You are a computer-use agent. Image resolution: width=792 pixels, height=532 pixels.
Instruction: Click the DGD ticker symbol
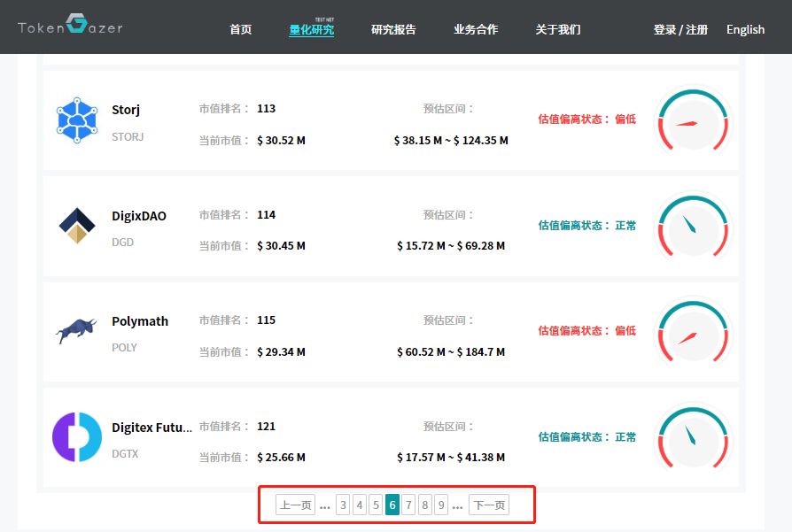(123, 243)
